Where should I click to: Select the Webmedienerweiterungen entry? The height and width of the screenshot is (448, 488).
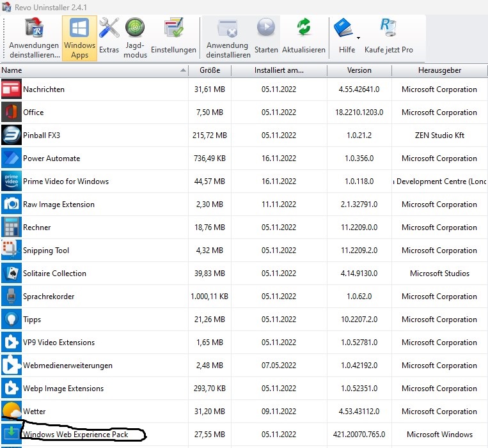coord(68,366)
